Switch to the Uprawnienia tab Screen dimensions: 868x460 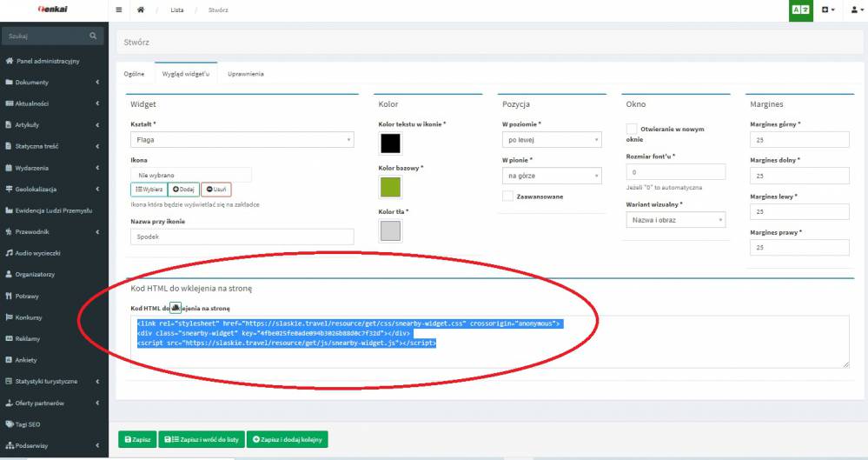coord(245,75)
